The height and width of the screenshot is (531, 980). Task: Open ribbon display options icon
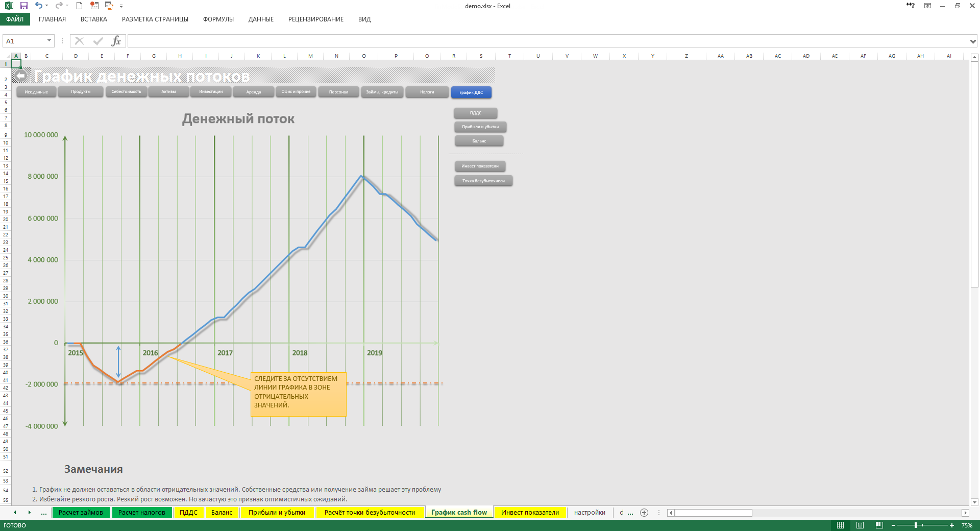927,6
